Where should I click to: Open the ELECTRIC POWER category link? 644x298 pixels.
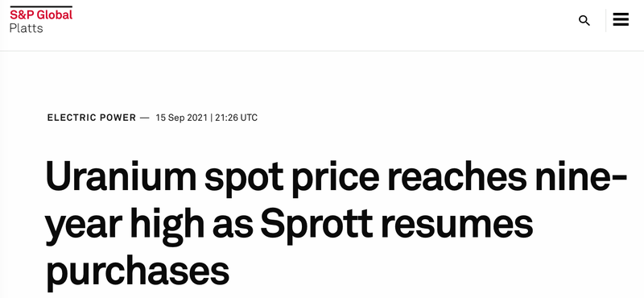click(x=92, y=118)
